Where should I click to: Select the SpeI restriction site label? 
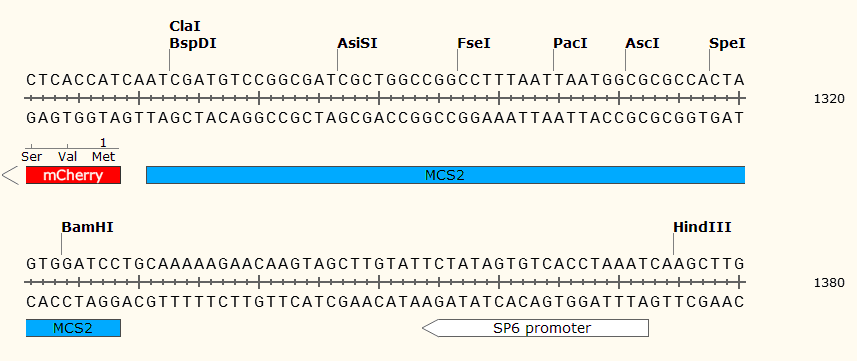727,43
